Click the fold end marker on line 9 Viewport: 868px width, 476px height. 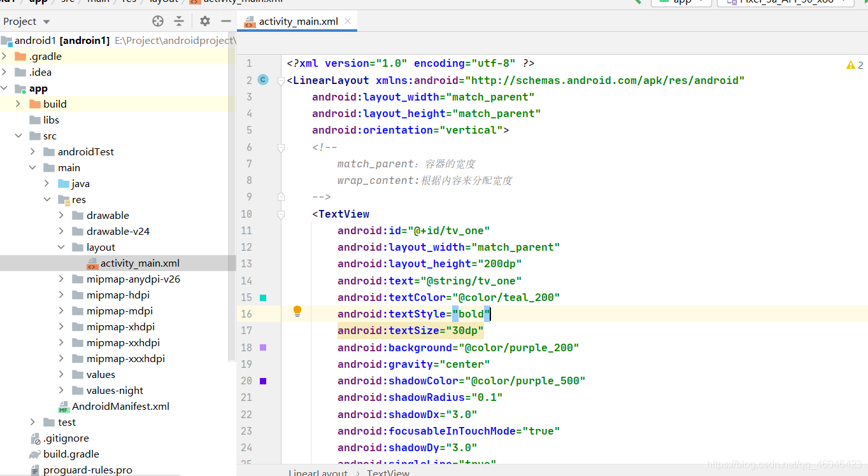pos(281,197)
